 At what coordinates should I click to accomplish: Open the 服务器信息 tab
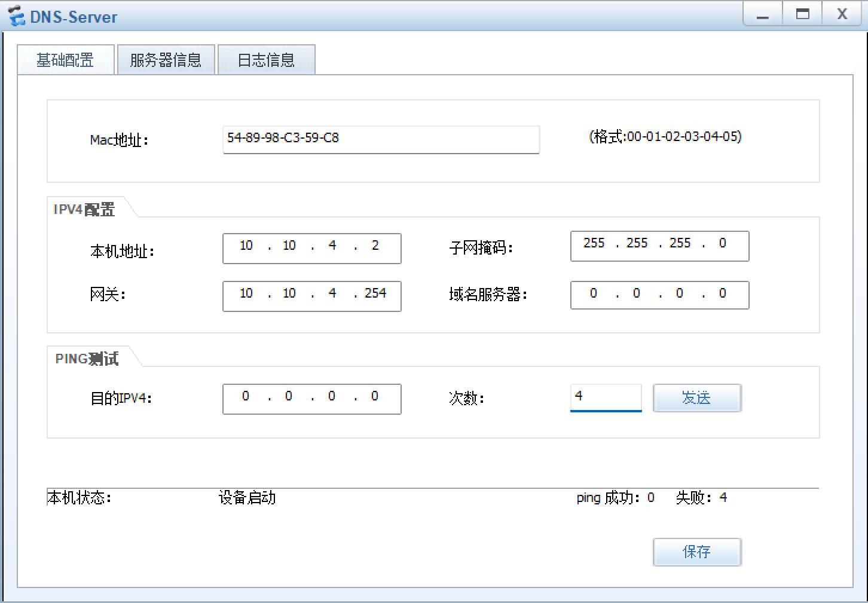coord(166,60)
